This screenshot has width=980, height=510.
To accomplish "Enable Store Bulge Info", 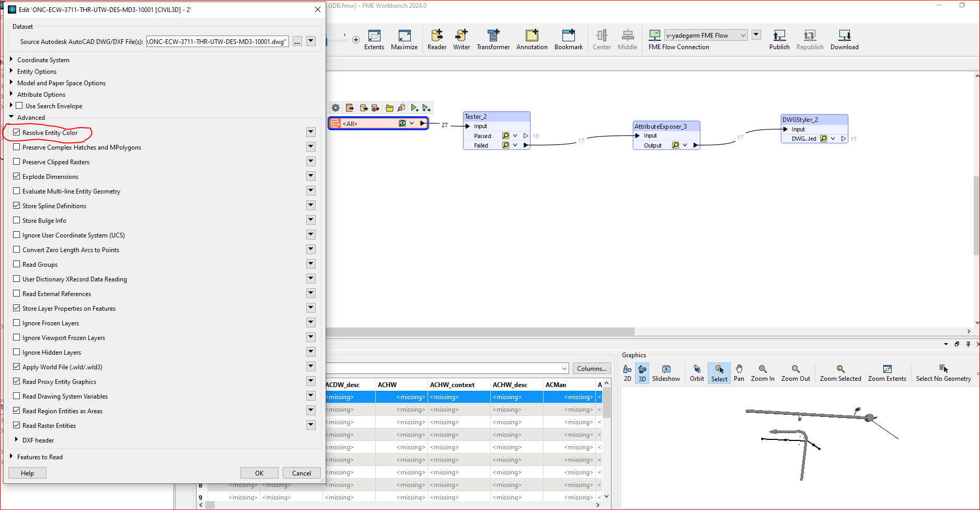I will [17, 220].
